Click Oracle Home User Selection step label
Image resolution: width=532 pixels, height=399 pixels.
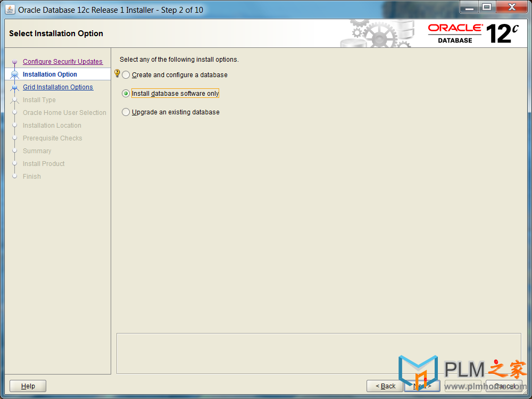(x=64, y=113)
